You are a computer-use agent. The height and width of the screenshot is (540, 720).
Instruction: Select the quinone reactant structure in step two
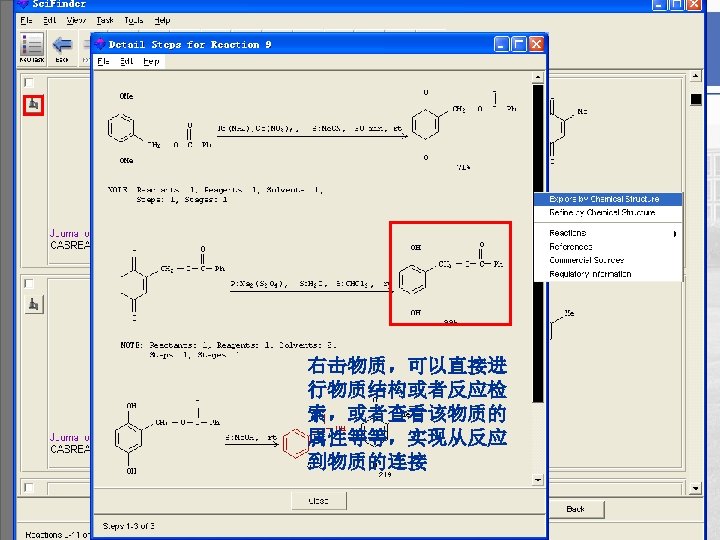click(173, 285)
